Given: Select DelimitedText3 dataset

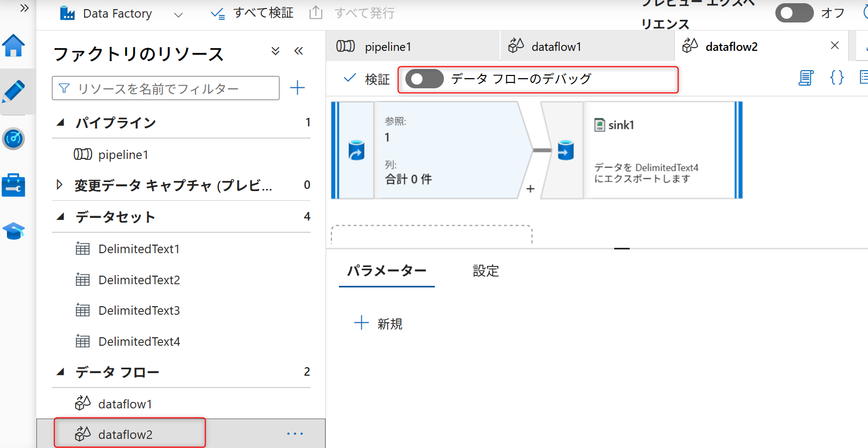Looking at the screenshot, I should 139,310.
